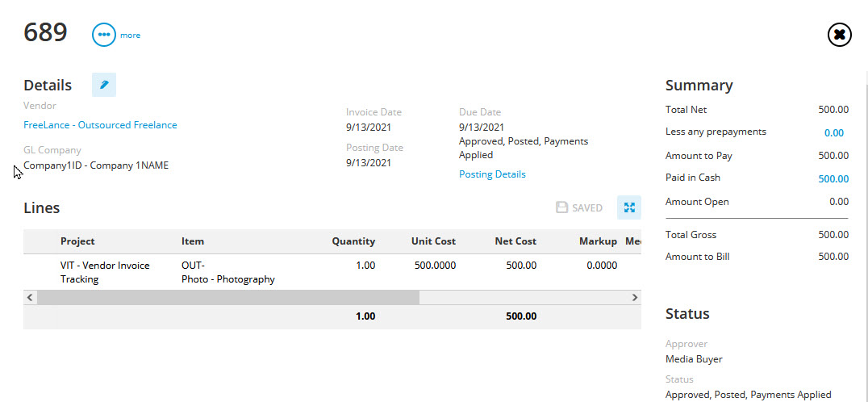Click the 500.0000 unit cost cell
The image size is (868, 402).
435,266
